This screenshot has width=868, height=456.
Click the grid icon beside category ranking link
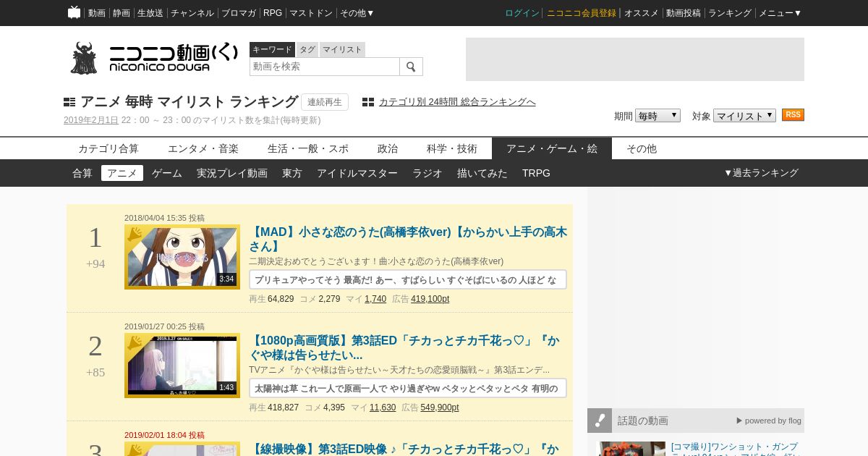point(368,102)
